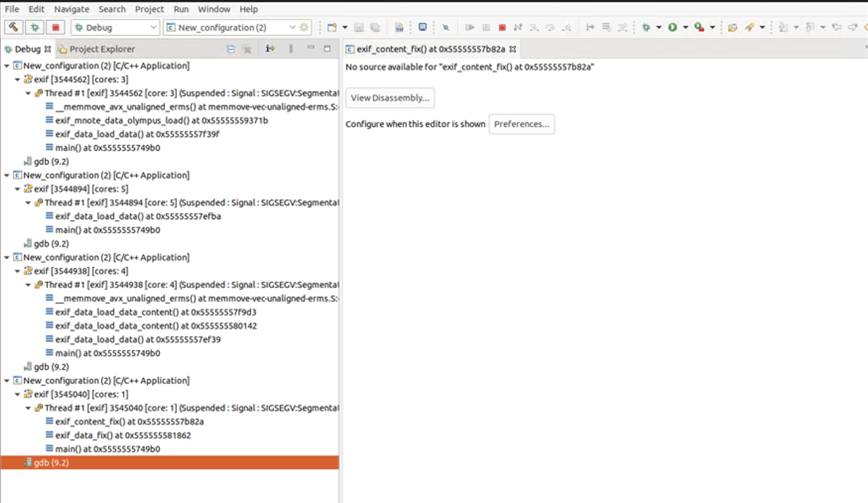Select exif_mnote_data_olympus_load() stack frame
The width and height of the screenshot is (868, 503).
tap(161, 121)
